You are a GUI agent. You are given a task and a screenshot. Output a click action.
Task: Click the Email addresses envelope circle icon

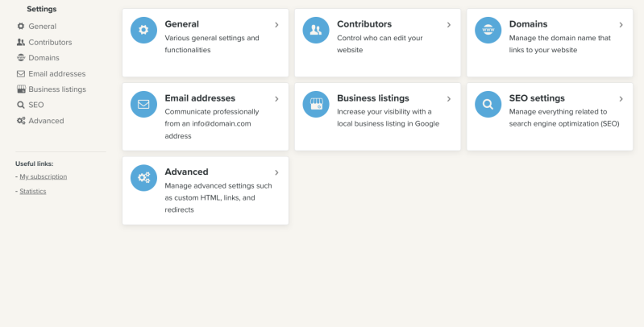(x=143, y=104)
